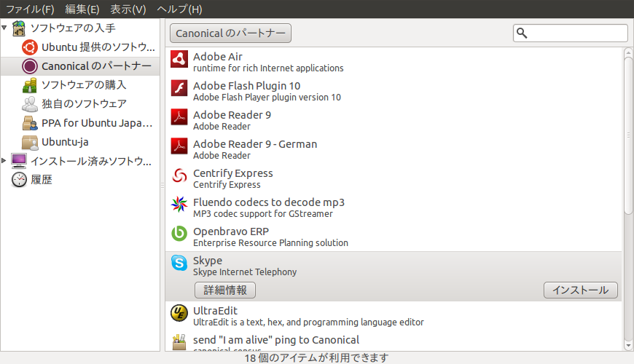This screenshot has height=364, width=634.
Task: Click the vertical scrollbar thumb
Action: 628,135
